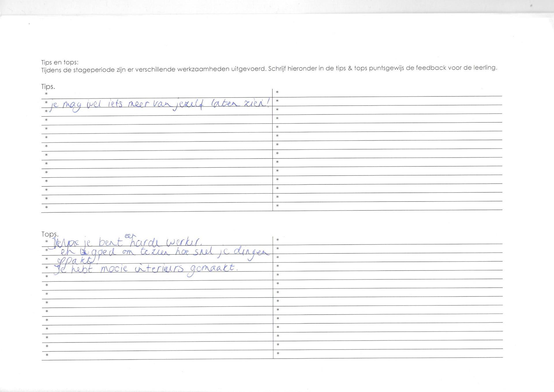Click last asterisk in Tops right column

coord(278,353)
